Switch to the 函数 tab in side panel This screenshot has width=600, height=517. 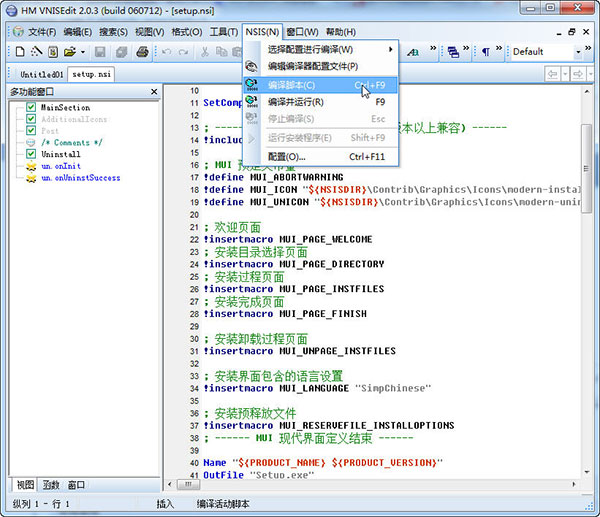[x=50, y=485]
